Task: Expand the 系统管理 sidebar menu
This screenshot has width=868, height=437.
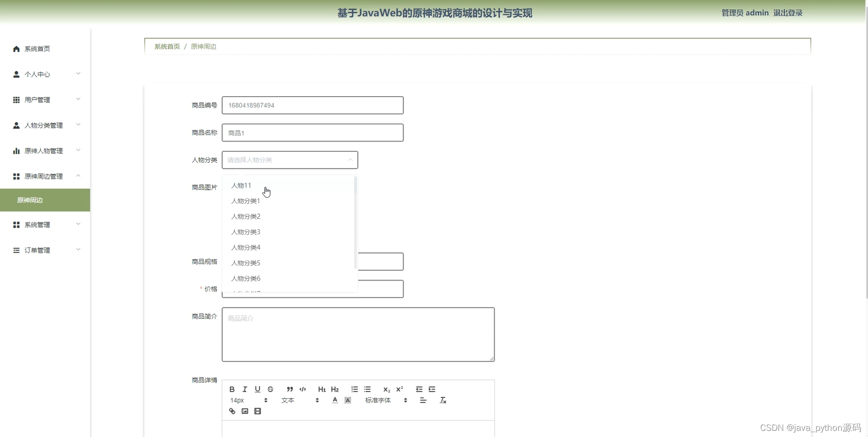Action: [45, 224]
